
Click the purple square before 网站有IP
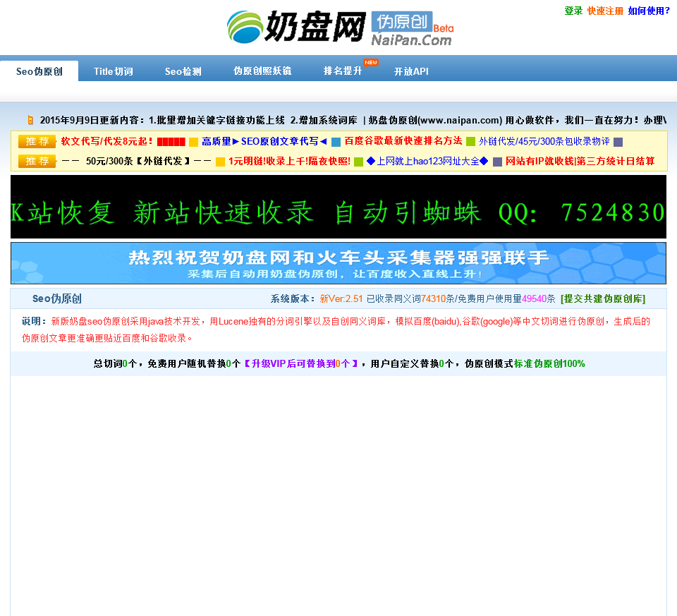(x=497, y=162)
